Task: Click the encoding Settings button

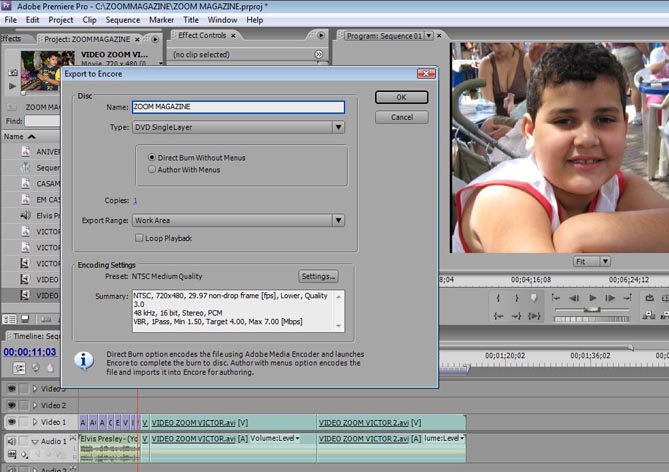Action: [x=318, y=276]
